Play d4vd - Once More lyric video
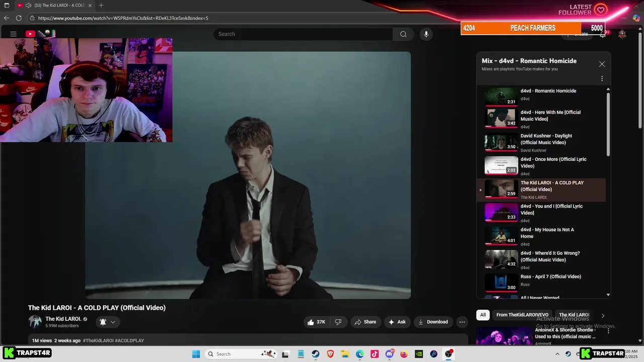644x362 pixels. pyautogui.click(x=541, y=166)
